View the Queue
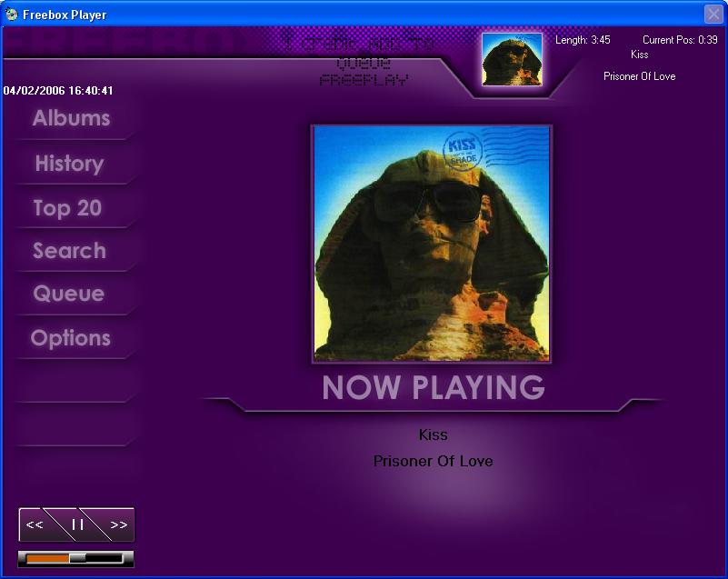This screenshot has width=728, height=579. [69, 294]
